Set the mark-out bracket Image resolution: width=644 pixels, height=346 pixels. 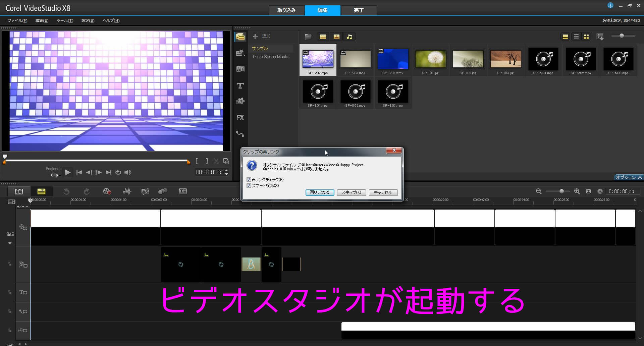click(207, 161)
